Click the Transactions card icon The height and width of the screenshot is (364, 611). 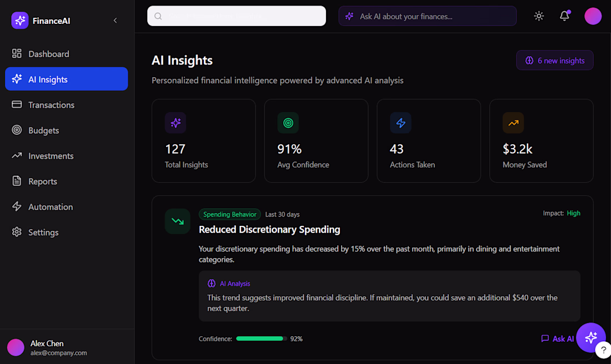(17, 104)
